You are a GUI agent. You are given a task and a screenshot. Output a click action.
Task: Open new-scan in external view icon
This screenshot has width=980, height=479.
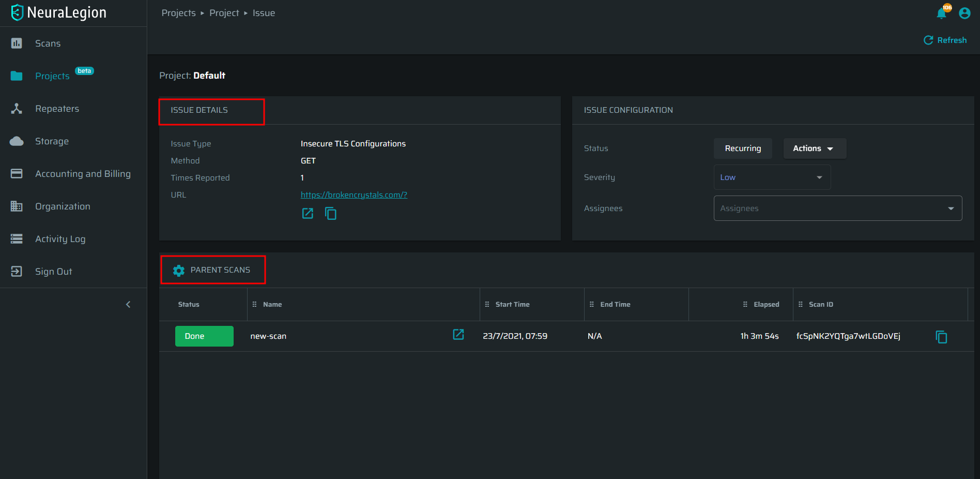458,335
